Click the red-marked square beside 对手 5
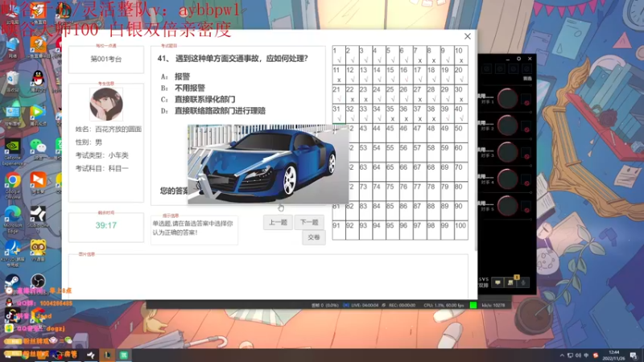The image size is (644, 362). [x=526, y=207]
